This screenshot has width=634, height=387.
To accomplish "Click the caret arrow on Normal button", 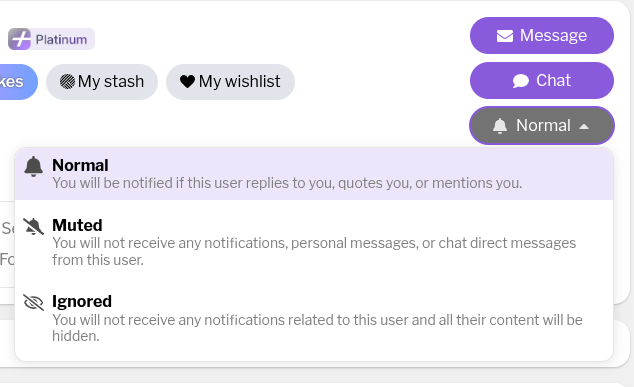I will 583,127.
